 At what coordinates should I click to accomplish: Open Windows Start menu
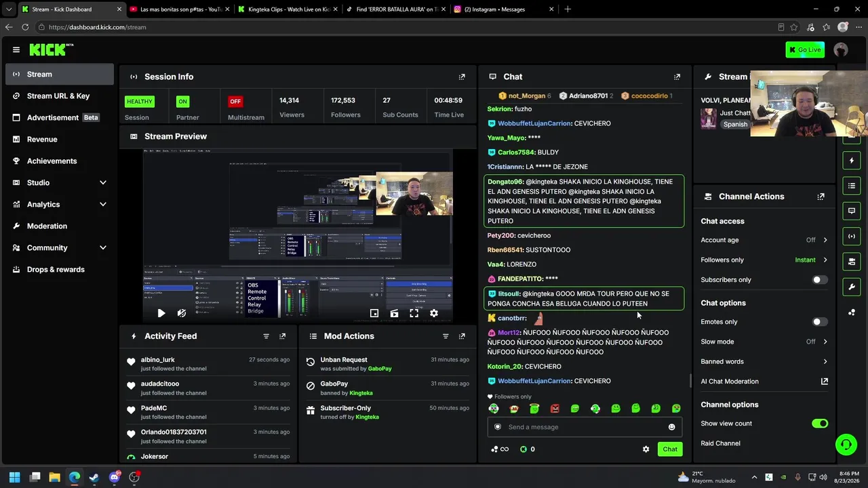tap(14, 477)
